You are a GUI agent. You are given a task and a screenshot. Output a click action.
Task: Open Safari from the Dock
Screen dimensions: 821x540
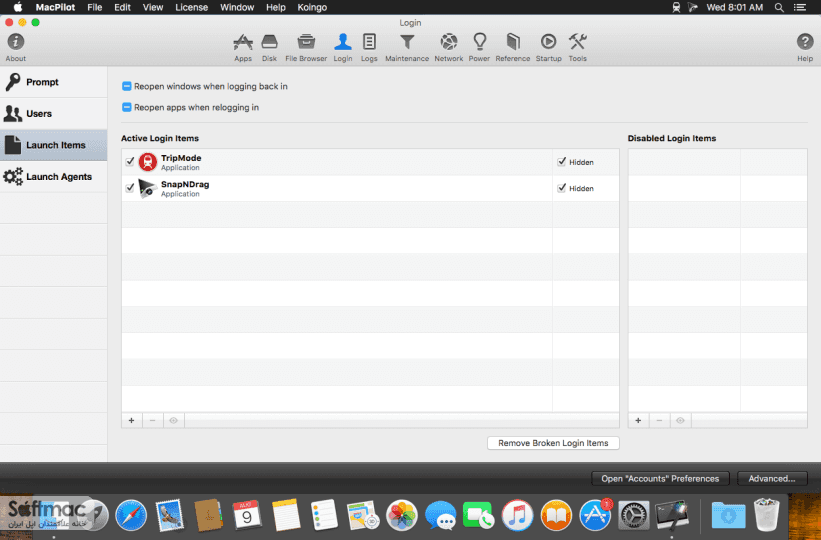pyautogui.click(x=131, y=515)
